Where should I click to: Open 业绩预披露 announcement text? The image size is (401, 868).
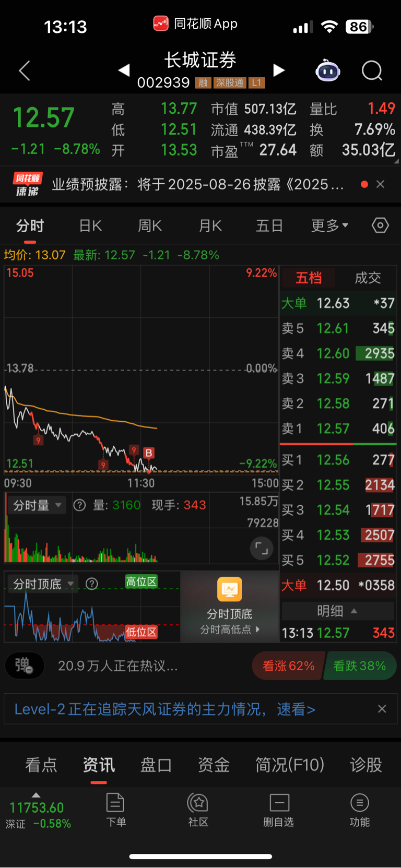(198, 184)
